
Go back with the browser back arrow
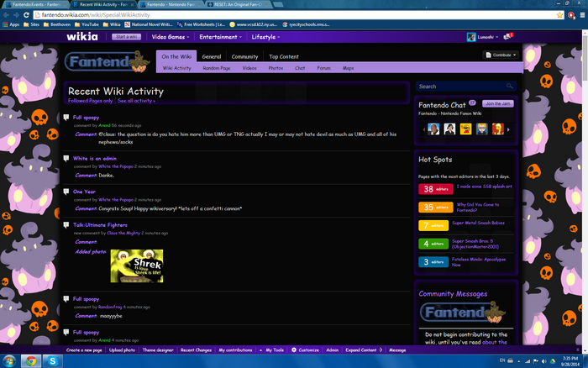(6, 15)
